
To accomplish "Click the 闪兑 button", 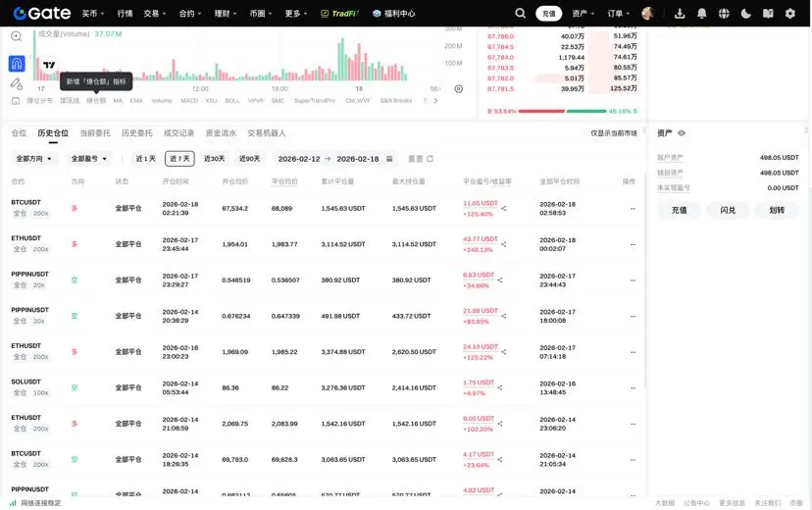I will 728,210.
